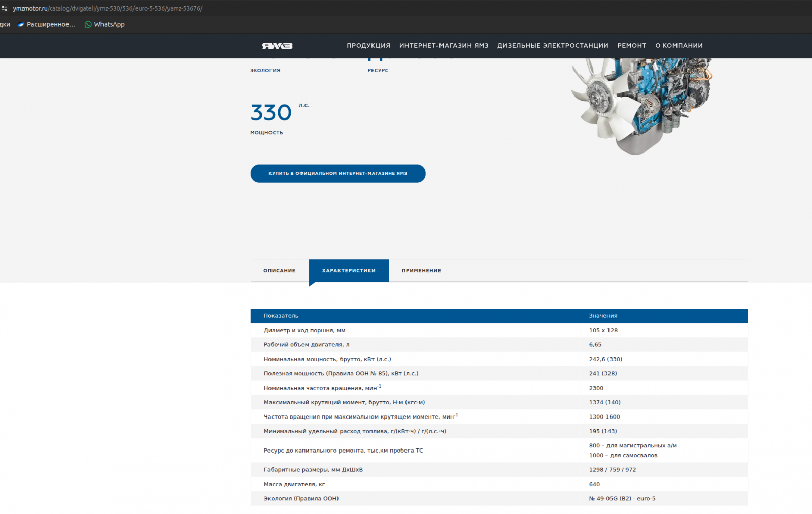Click the address bar URL
The image size is (812, 514).
coord(108,8)
